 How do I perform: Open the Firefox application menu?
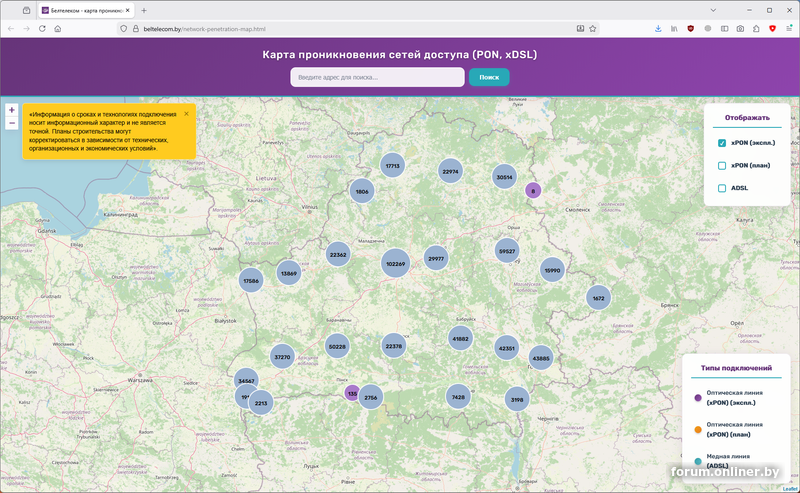click(787, 29)
